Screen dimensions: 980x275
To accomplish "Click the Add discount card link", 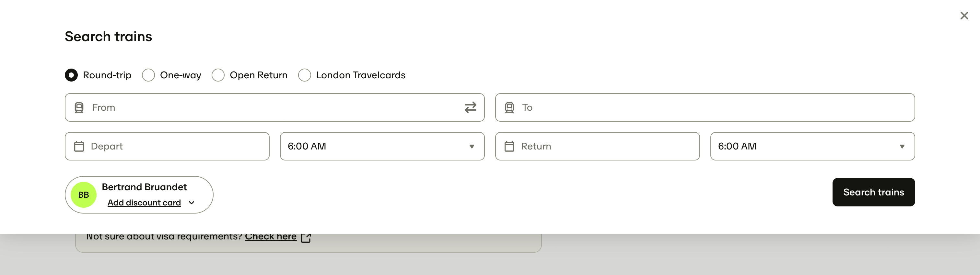I will click(144, 203).
